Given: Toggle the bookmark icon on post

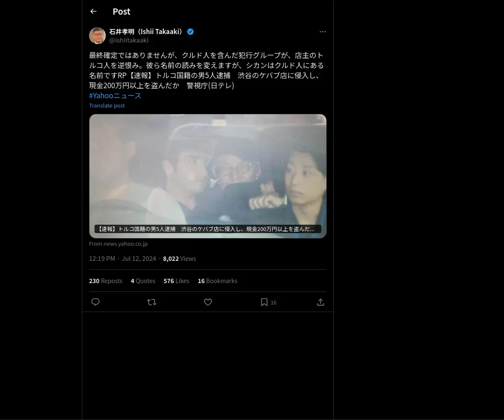Looking at the screenshot, I should [x=264, y=302].
